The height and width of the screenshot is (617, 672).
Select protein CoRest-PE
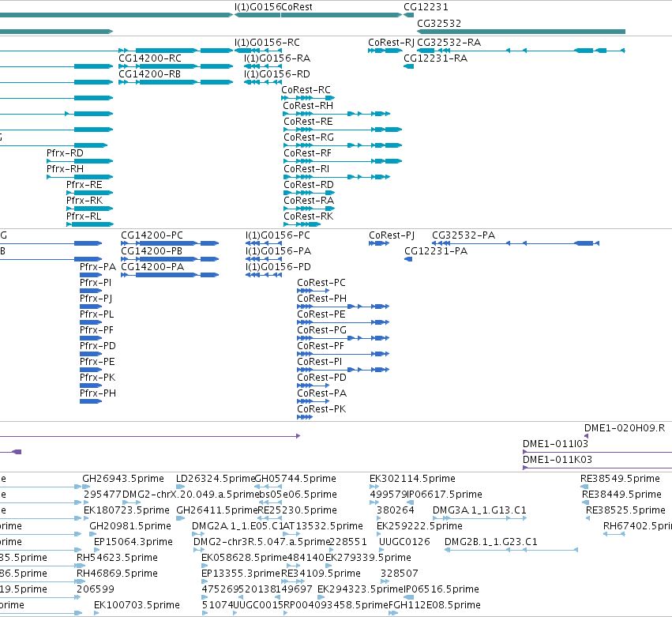(x=343, y=323)
